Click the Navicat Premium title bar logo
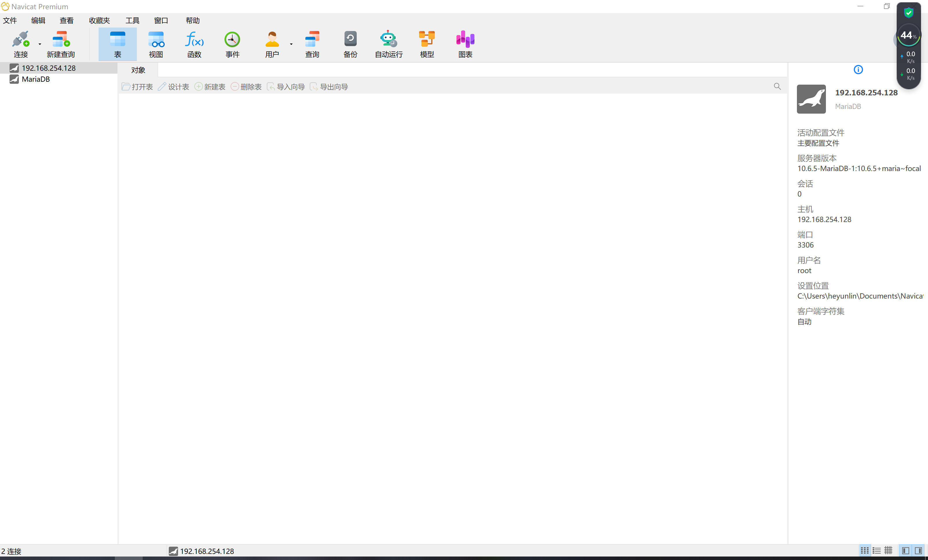 coord(5,6)
